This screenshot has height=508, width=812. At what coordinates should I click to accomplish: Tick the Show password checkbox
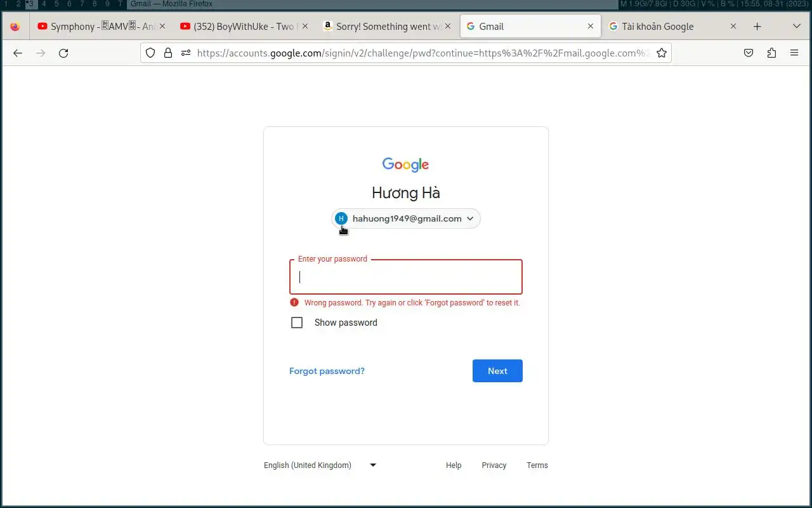297,323
